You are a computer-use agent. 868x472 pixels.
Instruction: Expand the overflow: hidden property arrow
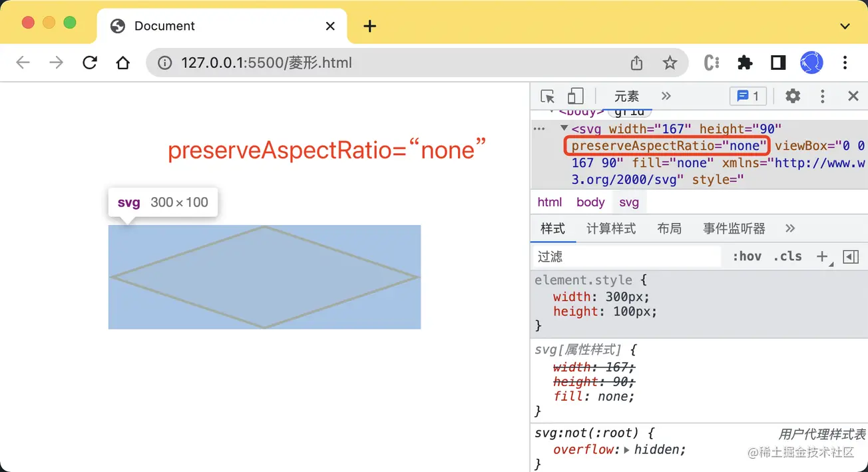626,449
